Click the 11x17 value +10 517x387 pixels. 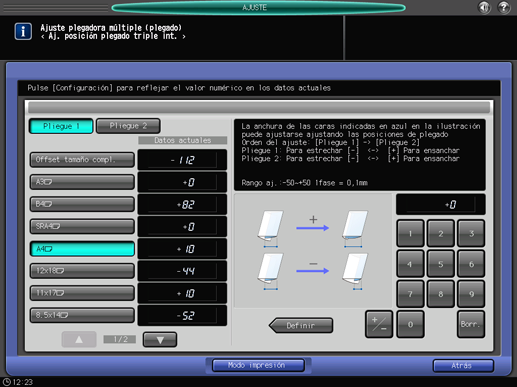pyautogui.click(x=182, y=293)
